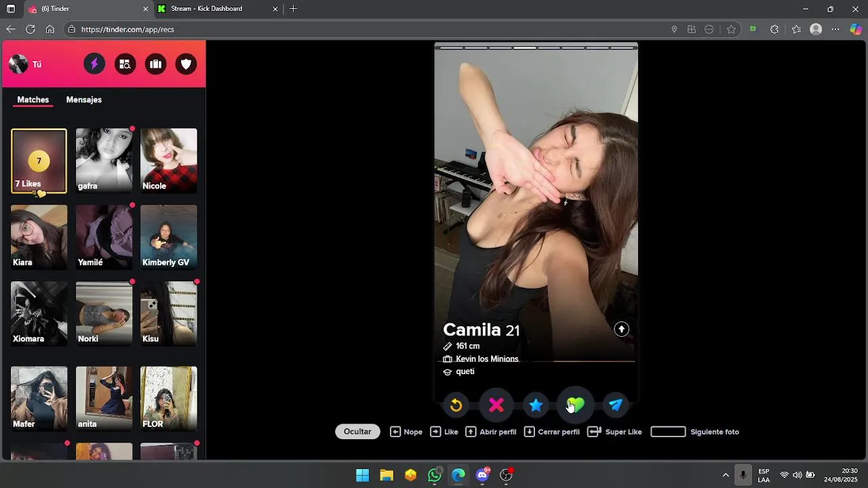Switch to the Mensajes tab
Image resolution: width=868 pixels, height=488 pixels.
(x=84, y=100)
